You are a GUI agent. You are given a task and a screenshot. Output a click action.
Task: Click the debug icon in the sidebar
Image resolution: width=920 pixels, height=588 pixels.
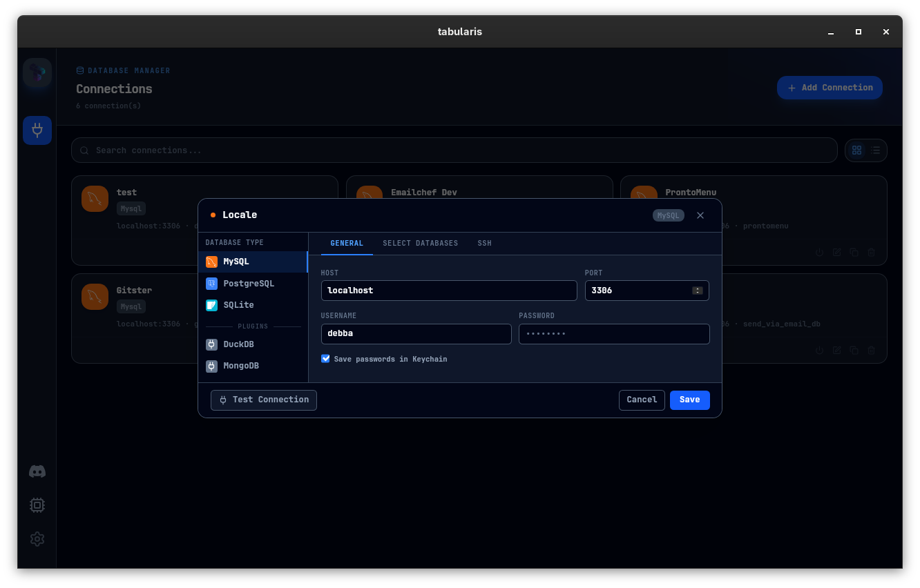tap(37, 504)
